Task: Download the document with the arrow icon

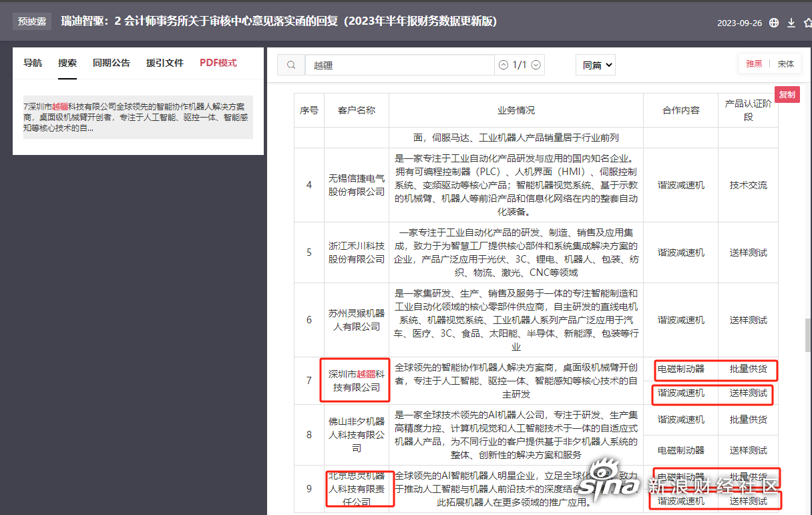Action: [x=791, y=23]
